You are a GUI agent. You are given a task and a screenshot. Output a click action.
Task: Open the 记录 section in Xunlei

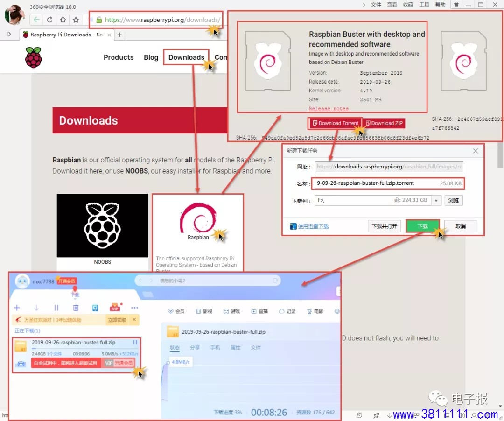pos(287,311)
